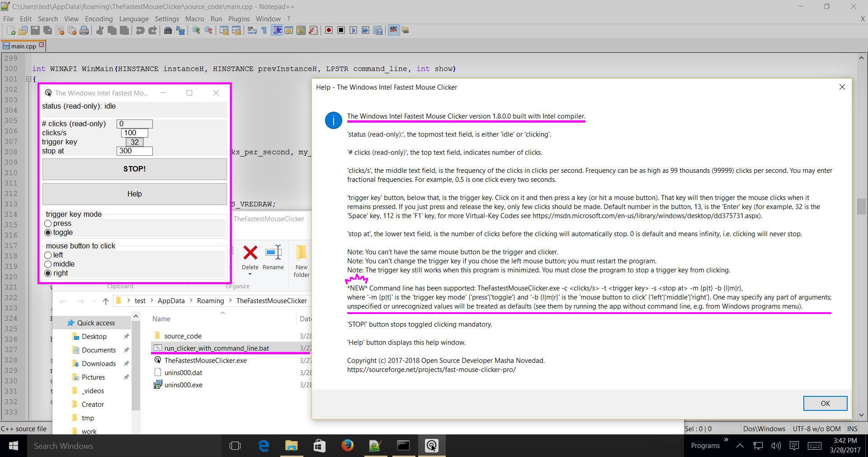Open Explorer recent locations dropdown
The image size is (868, 457).
pos(94,301)
